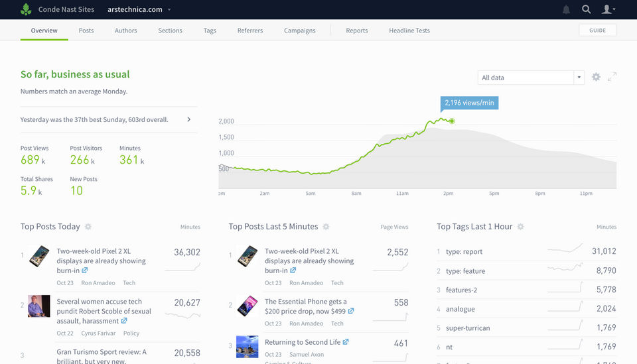Open Gran Turismo Sport review post
Image resolution: width=637 pixels, height=364 pixels.
click(102, 356)
